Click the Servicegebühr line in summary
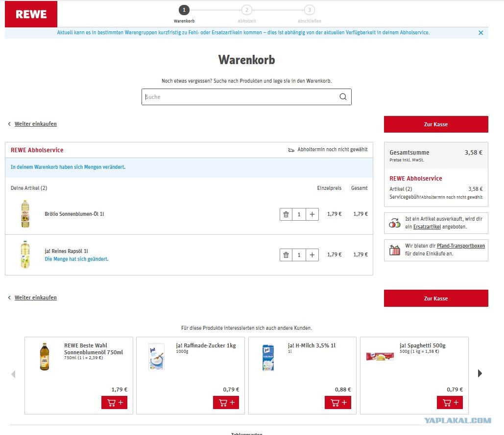The height and width of the screenshot is (435, 504). tap(436, 197)
